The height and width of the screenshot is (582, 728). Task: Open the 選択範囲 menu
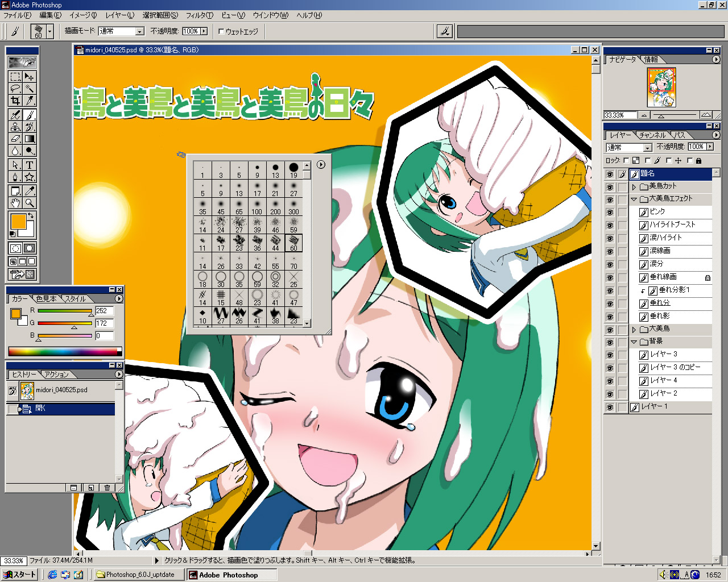tap(160, 15)
